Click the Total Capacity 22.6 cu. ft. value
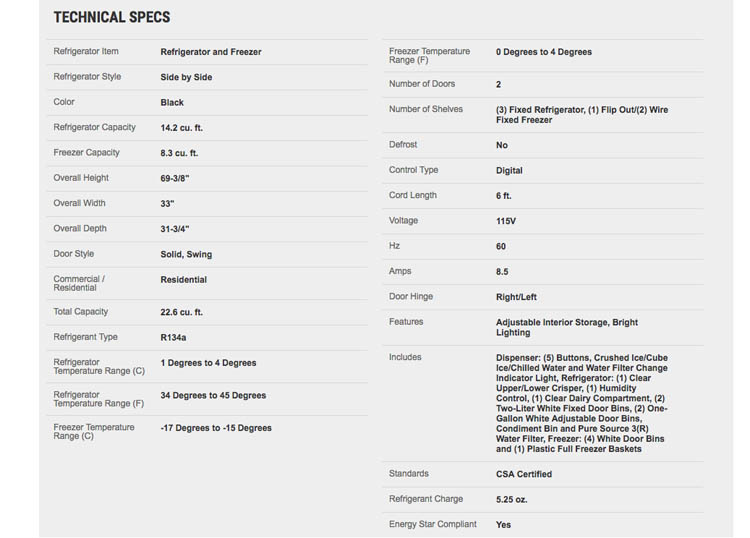This screenshot has width=750, height=538. point(182,312)
